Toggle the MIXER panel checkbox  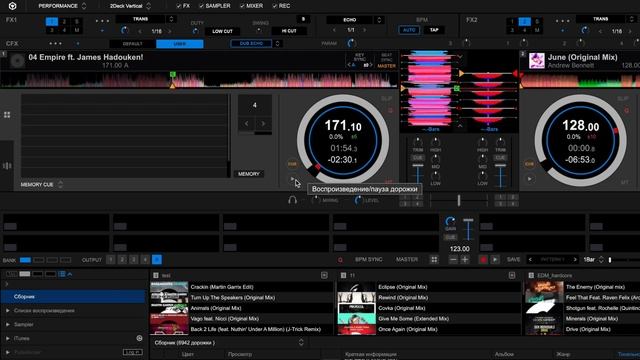[242, 6]
